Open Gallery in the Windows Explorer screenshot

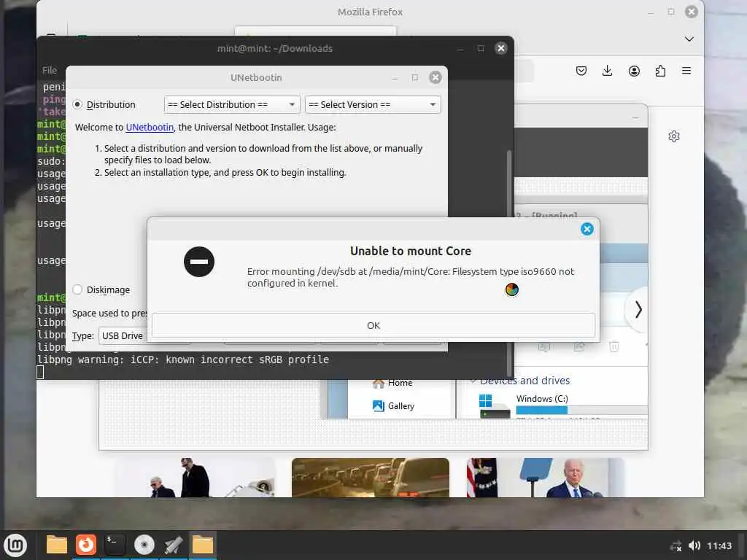point(393,405)
